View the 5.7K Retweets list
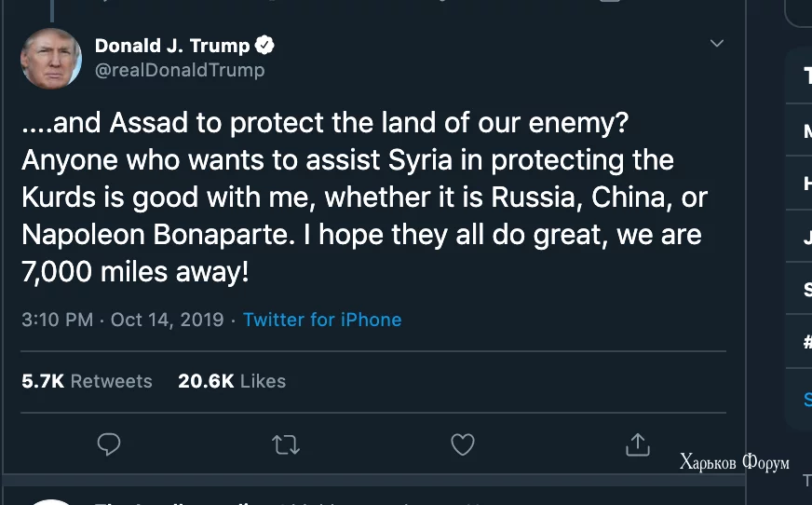 click(87, 381)
